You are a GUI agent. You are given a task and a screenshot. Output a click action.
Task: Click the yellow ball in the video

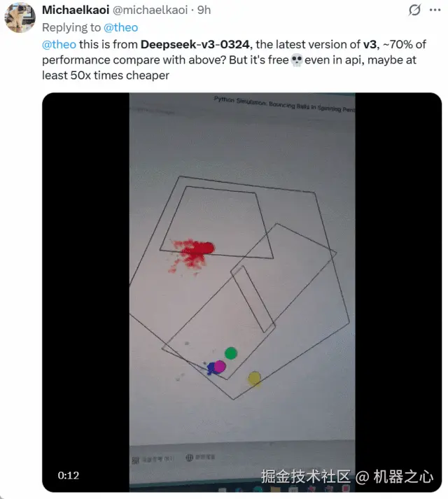click(254, 379)
